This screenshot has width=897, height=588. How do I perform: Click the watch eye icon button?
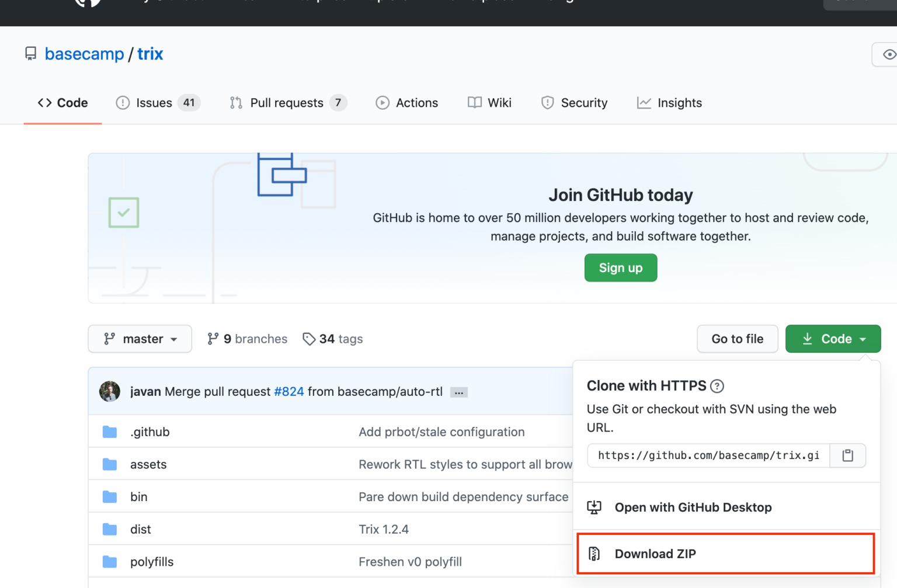tap(888, 54)
